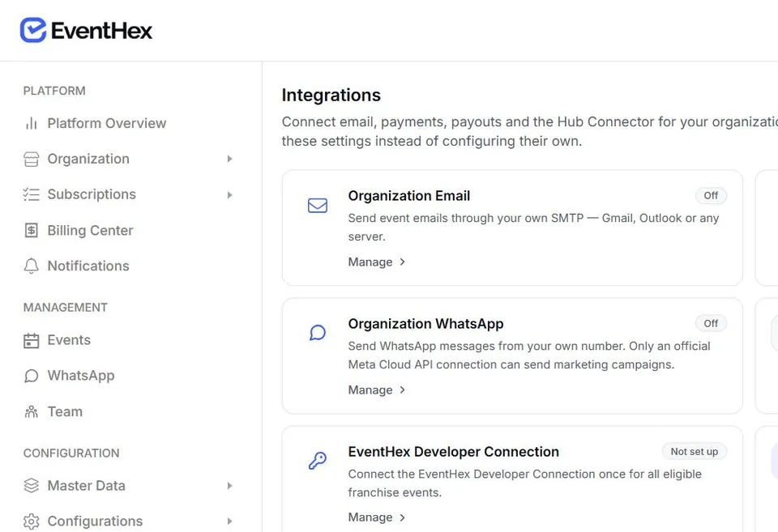This screenshot has height=532, width=778.
Task: Open Platform Overview in sidebar
Action: (x=107, y=123)
